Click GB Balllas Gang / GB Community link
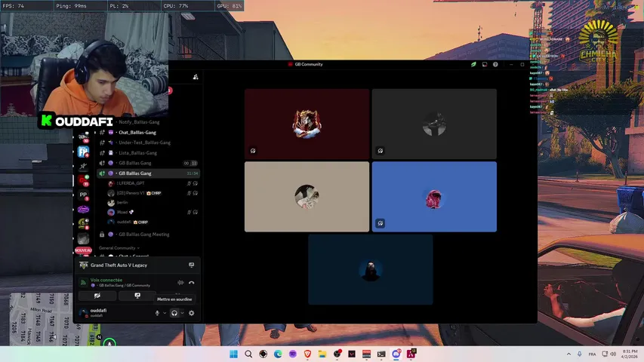The width and height of the screenshot is (644, 362). pos(125,285)
